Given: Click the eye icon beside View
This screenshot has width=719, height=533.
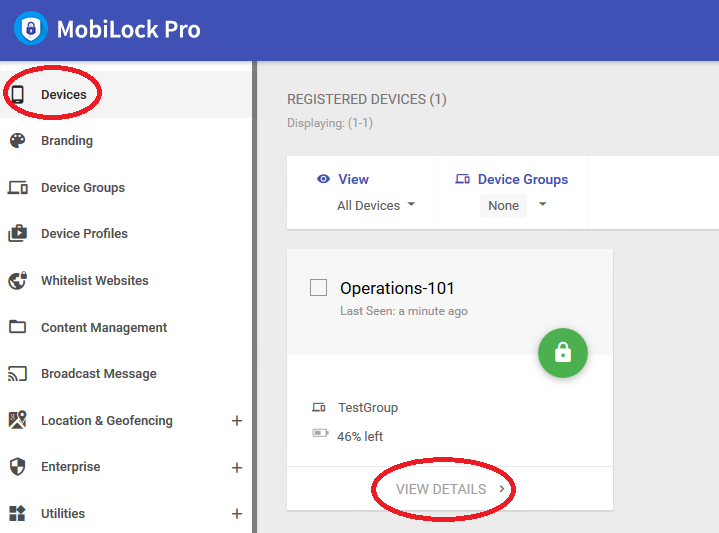Looking at the screenshot, I should (x=323, y=179).
